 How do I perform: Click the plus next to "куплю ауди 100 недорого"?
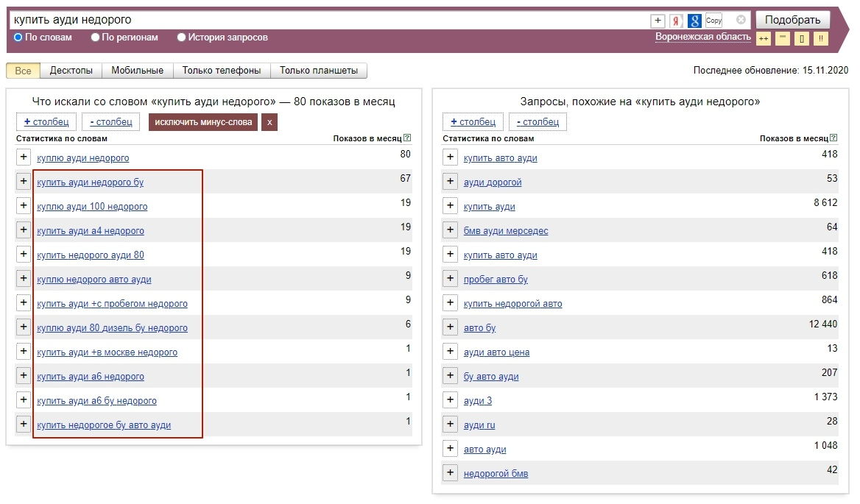tap(23, 205)
